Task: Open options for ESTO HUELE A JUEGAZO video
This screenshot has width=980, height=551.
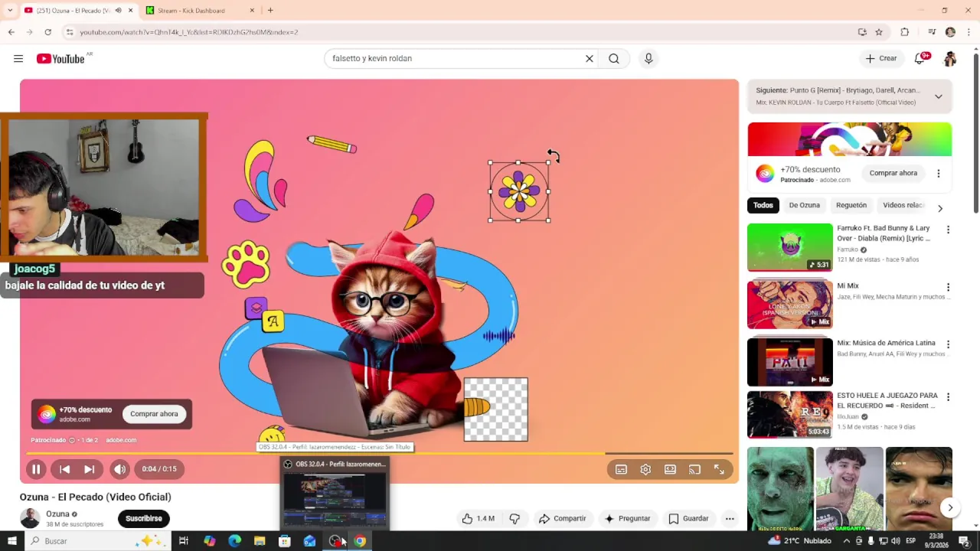Action: pyautogui.click(x=948, y=397)
